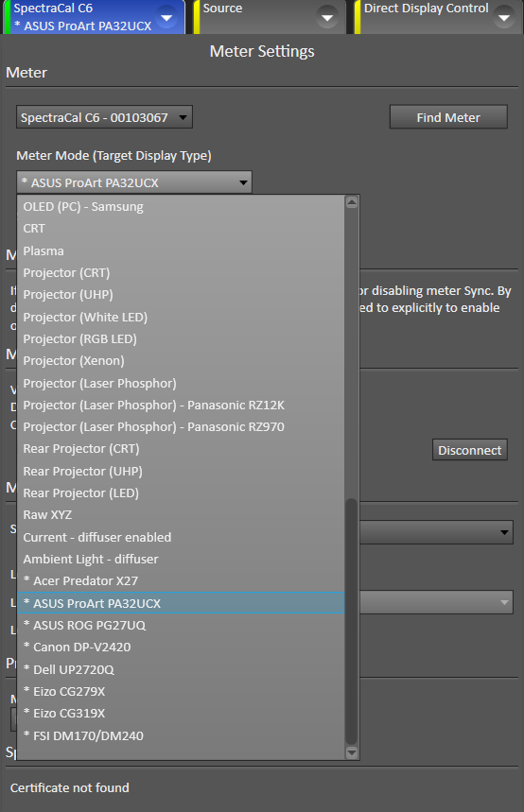Pick Acer Predator X27 profile
The height and width of the screenshot is (812, 524).
(181, 580)
